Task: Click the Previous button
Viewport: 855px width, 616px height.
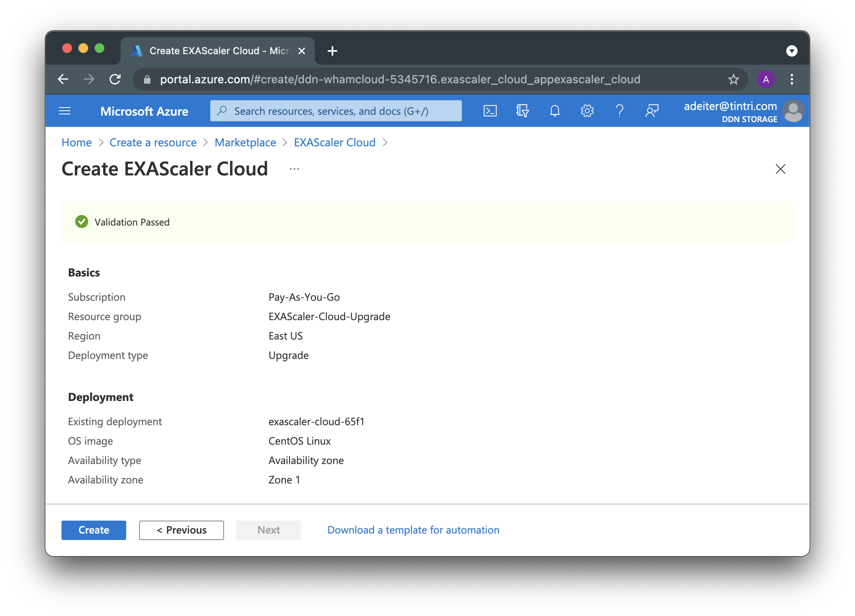Action: (182, 530)
